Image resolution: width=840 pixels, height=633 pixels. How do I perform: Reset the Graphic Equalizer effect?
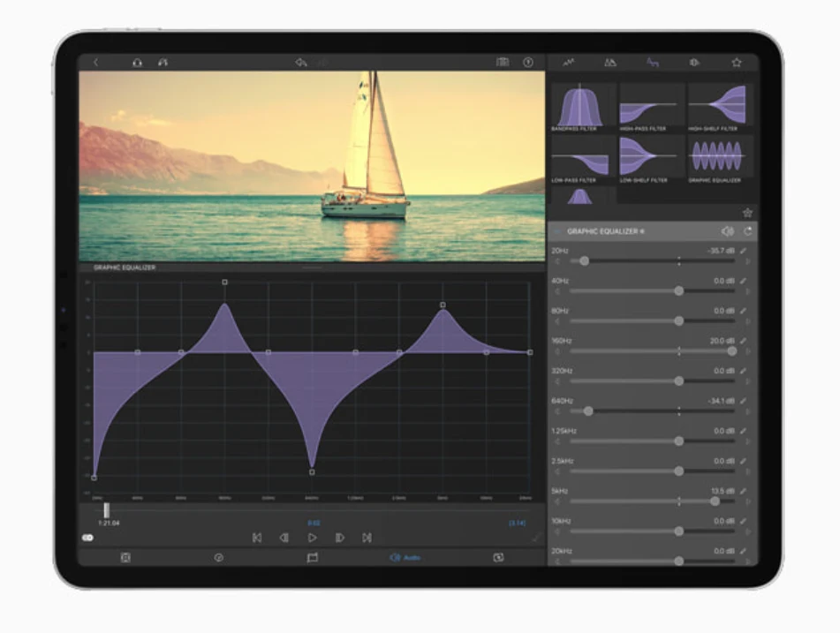click(x=747, y=231)
